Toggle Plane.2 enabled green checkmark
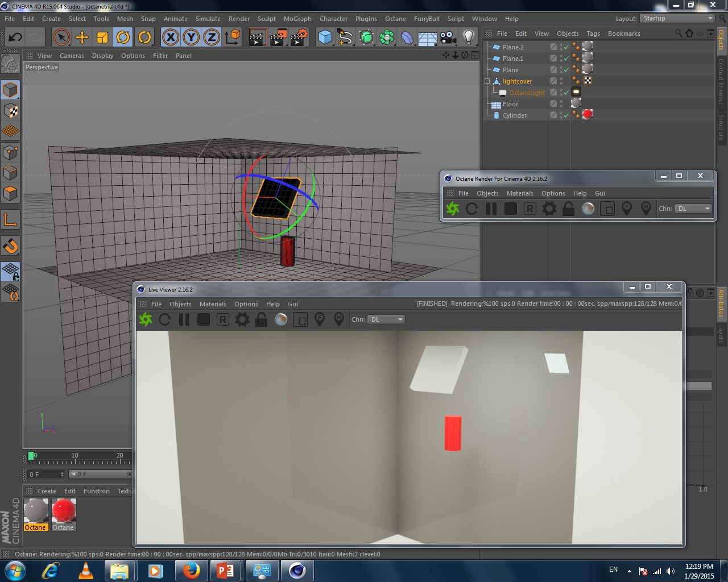 point(566,47)
